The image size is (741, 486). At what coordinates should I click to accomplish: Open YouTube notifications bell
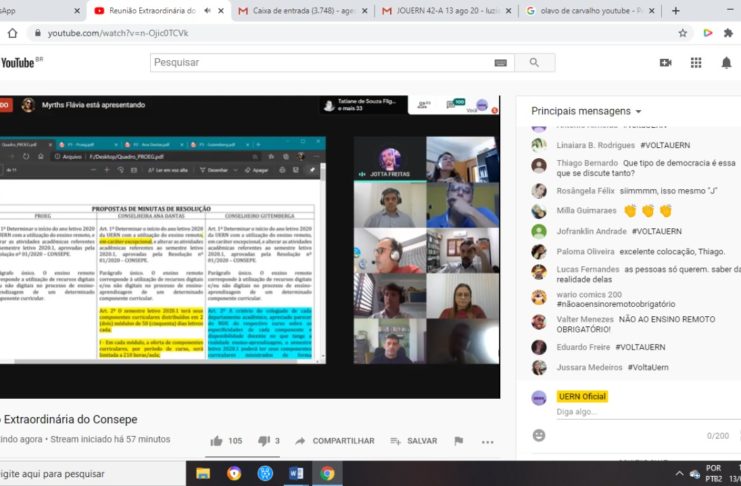click(x=725, y=62)
